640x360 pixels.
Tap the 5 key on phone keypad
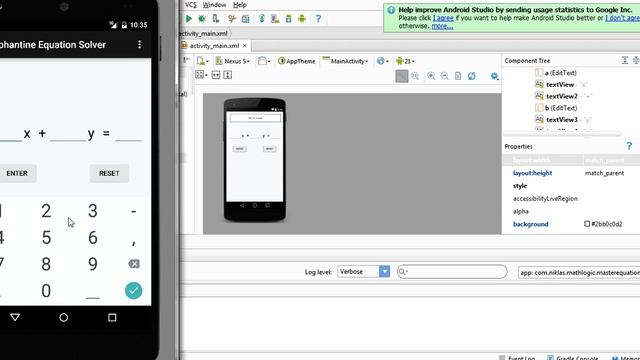point(47,238)
